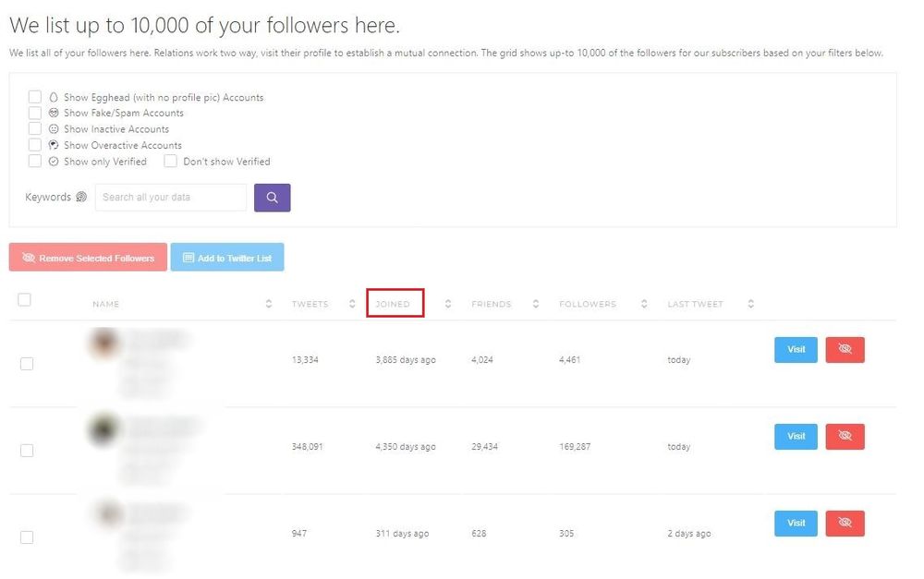924x579 pixels.
Task: Click the highlighted JOINED column header
Action: 395,303
